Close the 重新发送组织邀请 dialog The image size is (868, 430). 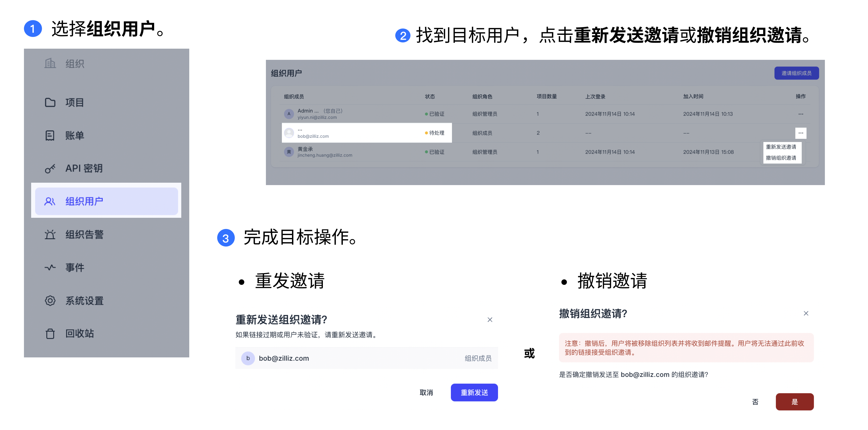coord(489,320)
